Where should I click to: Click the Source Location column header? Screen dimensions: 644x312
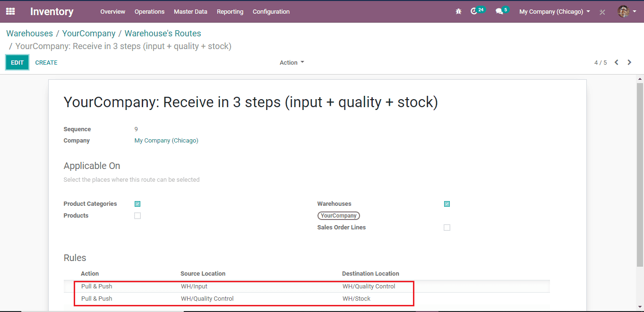pyautogui.click(x=203, y=274)
